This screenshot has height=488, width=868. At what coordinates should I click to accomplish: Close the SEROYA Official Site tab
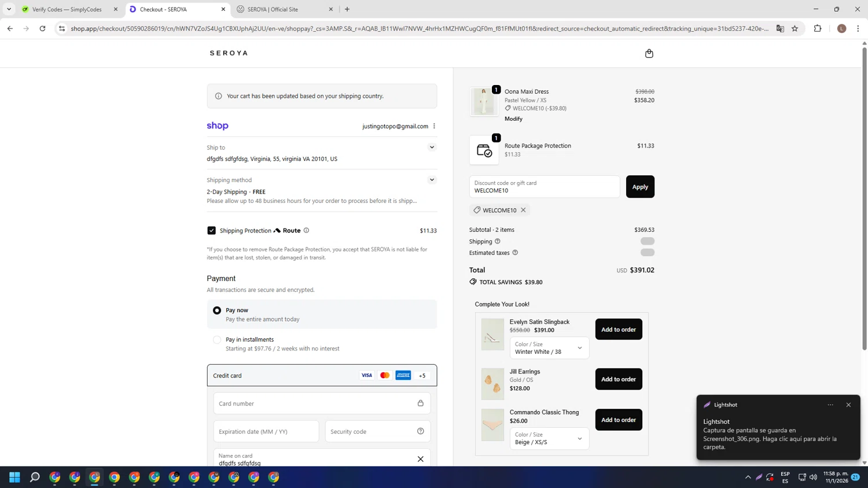[x=331, y=9]
